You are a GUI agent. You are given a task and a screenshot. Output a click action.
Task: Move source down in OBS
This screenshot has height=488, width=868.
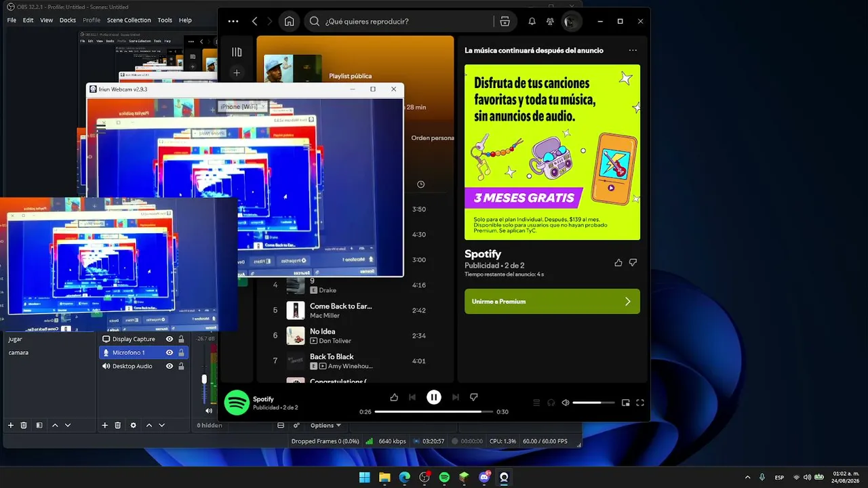[161, 426]
